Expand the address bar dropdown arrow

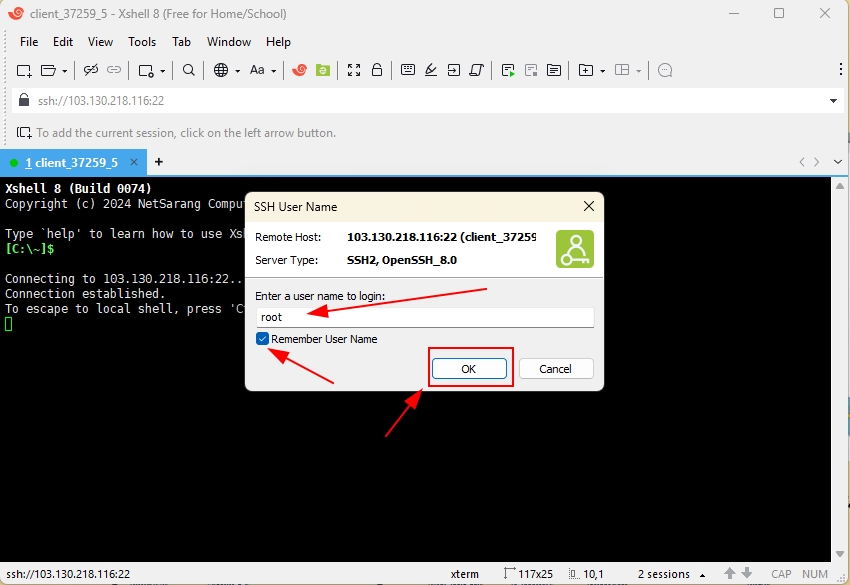833,100
